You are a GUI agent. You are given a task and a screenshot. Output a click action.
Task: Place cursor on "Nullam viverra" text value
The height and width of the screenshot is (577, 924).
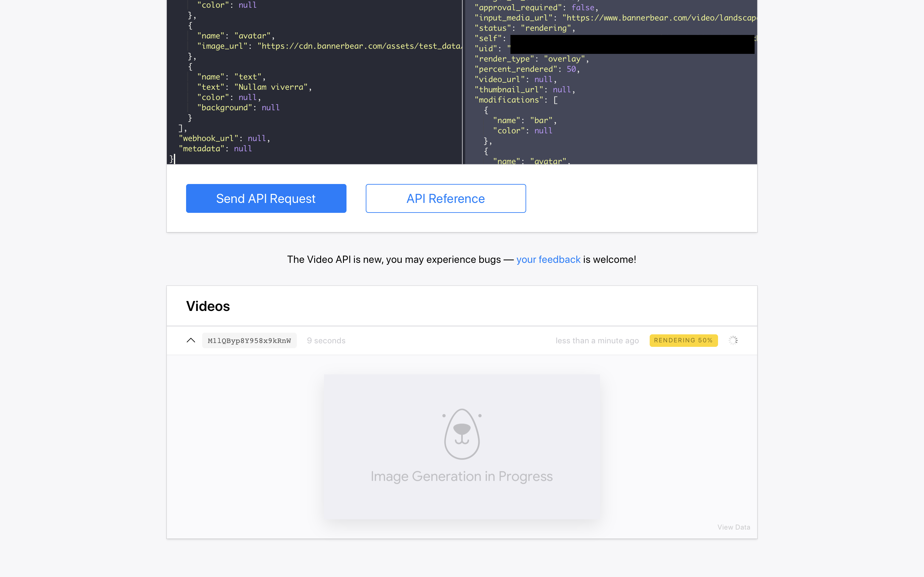[x=271, y=87]
